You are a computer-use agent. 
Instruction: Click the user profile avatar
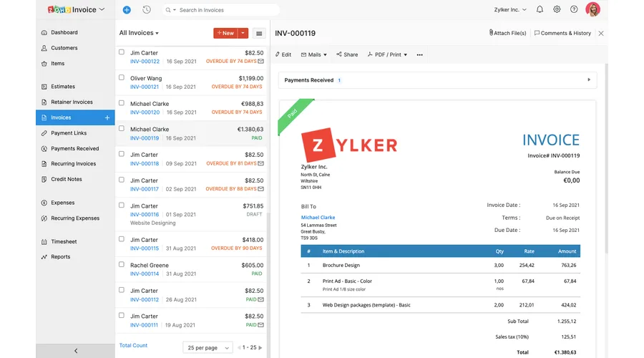593,9
